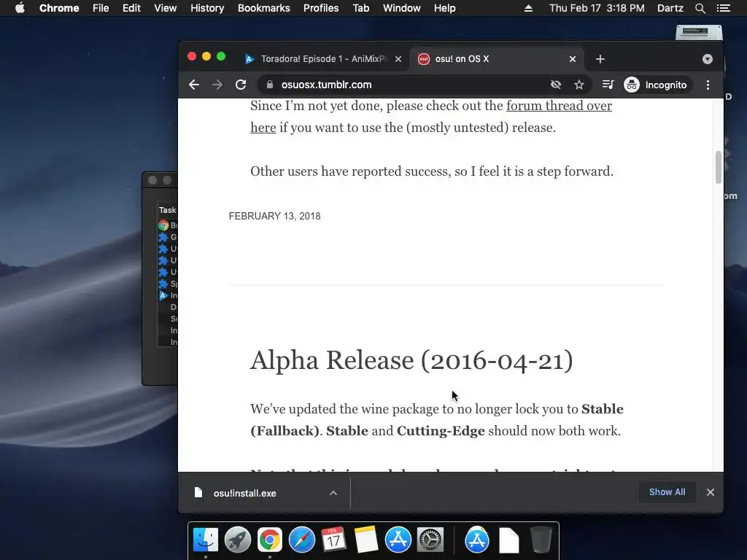The image size is (747, 560).
Task: Open System Preferences gear in Dock
Action: (430, 540)
